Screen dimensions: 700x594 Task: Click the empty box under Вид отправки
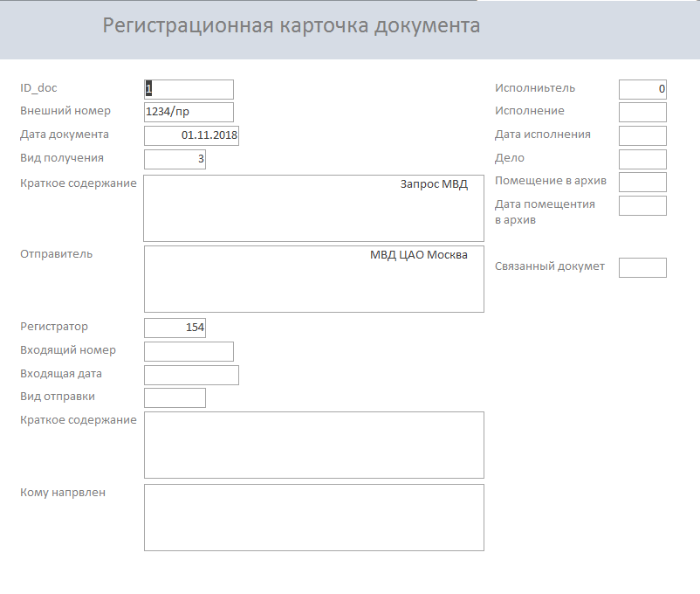point(314,445)
